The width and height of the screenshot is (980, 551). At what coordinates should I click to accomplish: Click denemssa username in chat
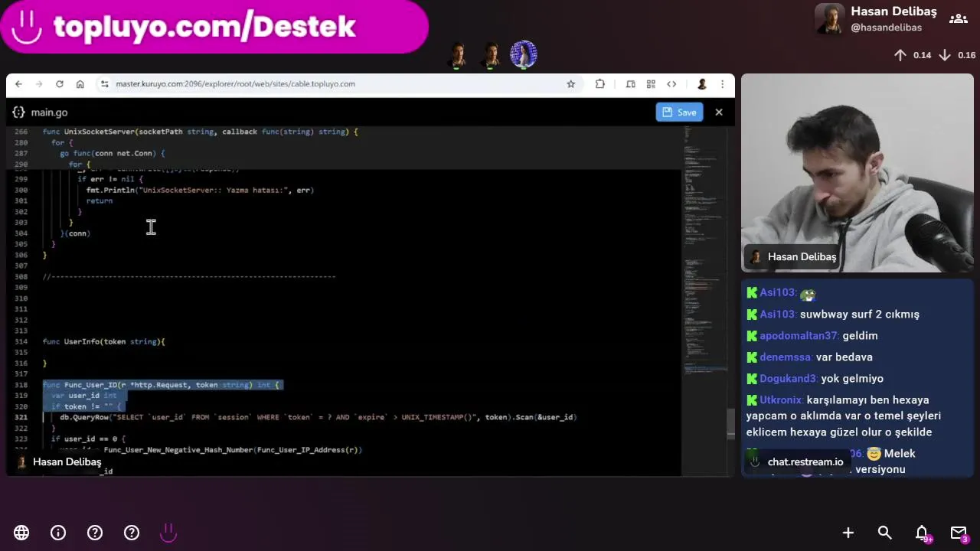tap(786, 357)
